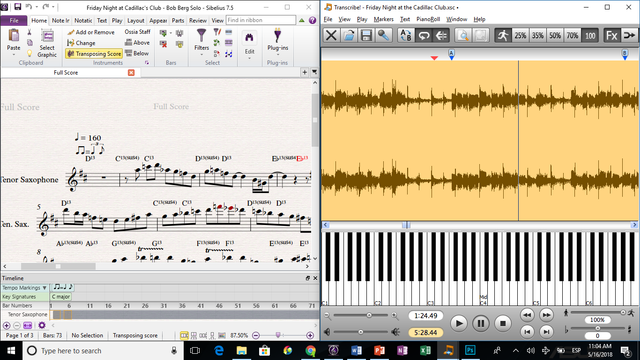Open the Filters funnel icon

click(201, 36)
